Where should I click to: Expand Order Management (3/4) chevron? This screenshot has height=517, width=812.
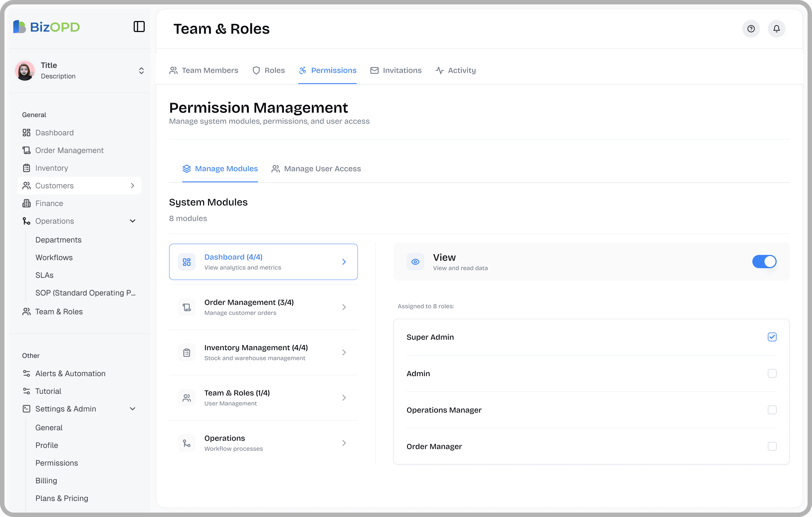tap(344, 307)
